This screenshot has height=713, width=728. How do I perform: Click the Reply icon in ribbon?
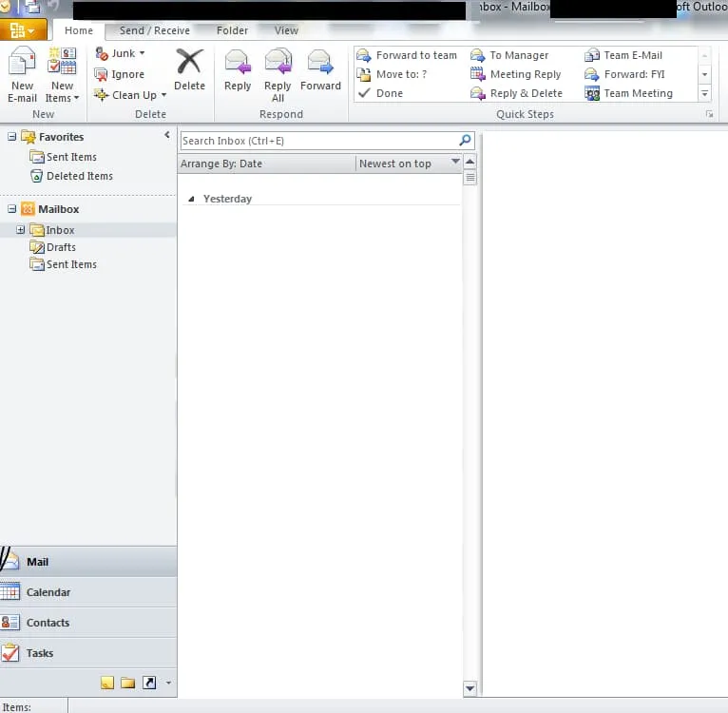click(238, 63)
